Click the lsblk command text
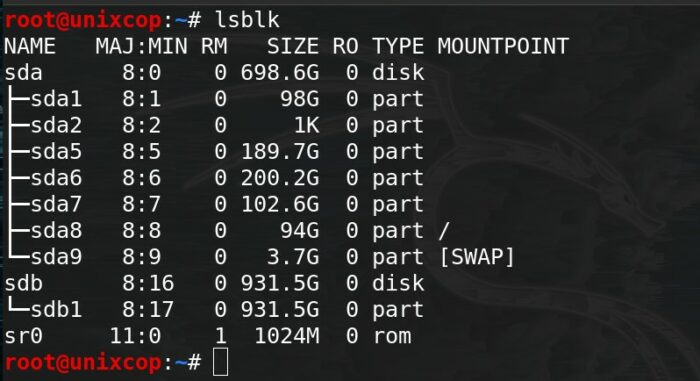 pyautogui.click(x=247, y=20)
